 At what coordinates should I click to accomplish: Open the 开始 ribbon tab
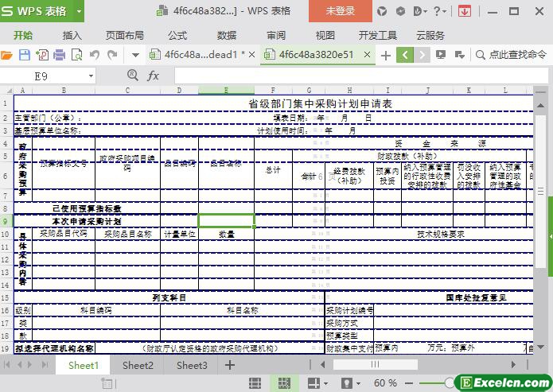(23, 35)
